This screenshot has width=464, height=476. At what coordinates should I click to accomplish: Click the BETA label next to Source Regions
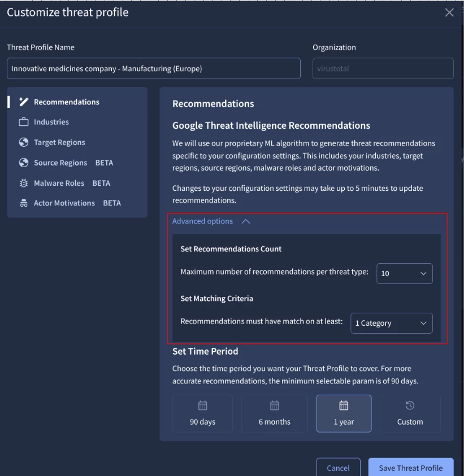tap(104, 163)
